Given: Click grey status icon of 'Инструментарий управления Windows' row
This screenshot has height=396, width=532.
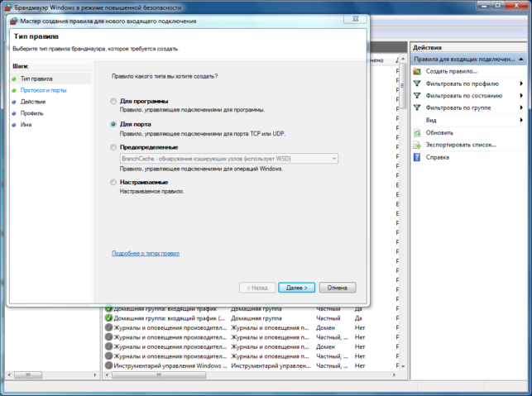Looking at the screenshot, I should tap(108, 365).
